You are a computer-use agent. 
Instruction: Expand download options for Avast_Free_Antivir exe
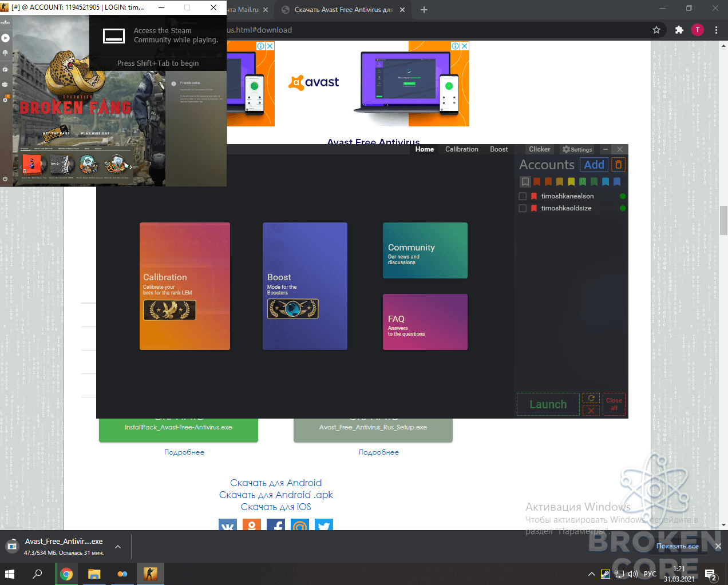[x=117, y=547]
